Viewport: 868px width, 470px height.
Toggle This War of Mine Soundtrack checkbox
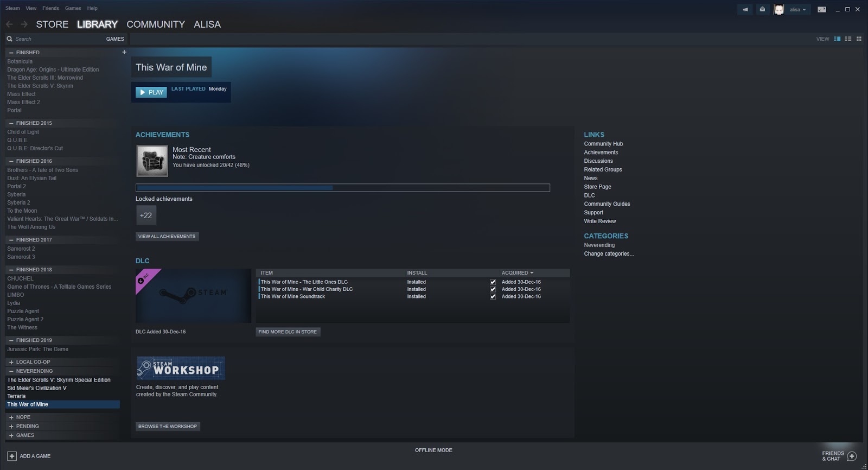tap(493, 296)
